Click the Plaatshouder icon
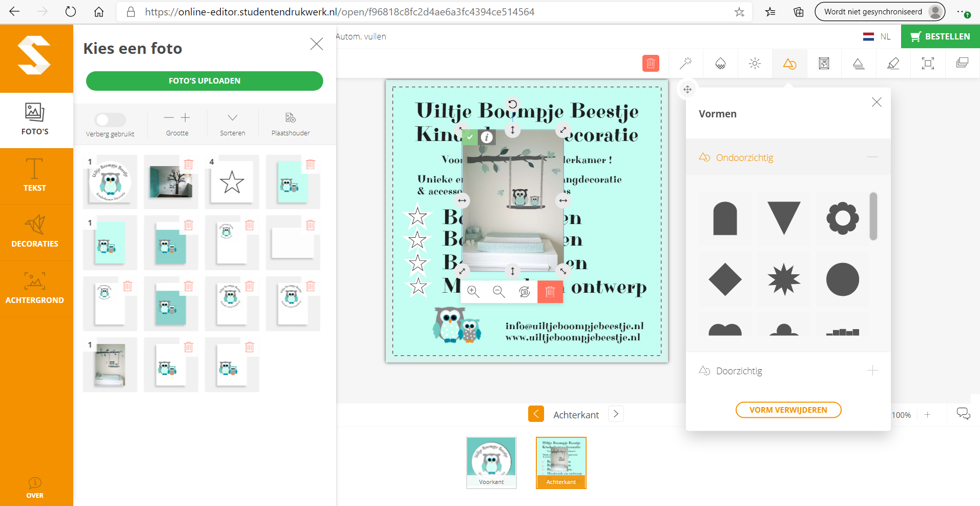Image resolution: width=980 pixels, height=506 pixels. tap(290, 118)
